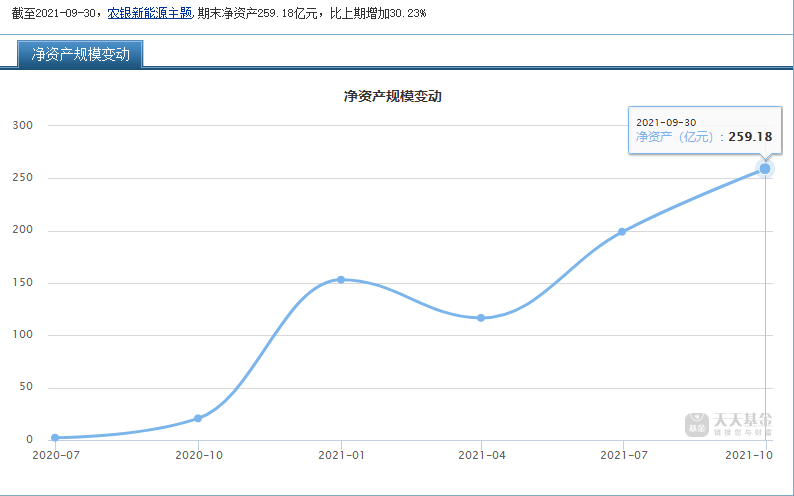Open the 农银新能源主题 fund link
Image resolution: width=794 pixels, height=496 pixels.
coord(150,13)
